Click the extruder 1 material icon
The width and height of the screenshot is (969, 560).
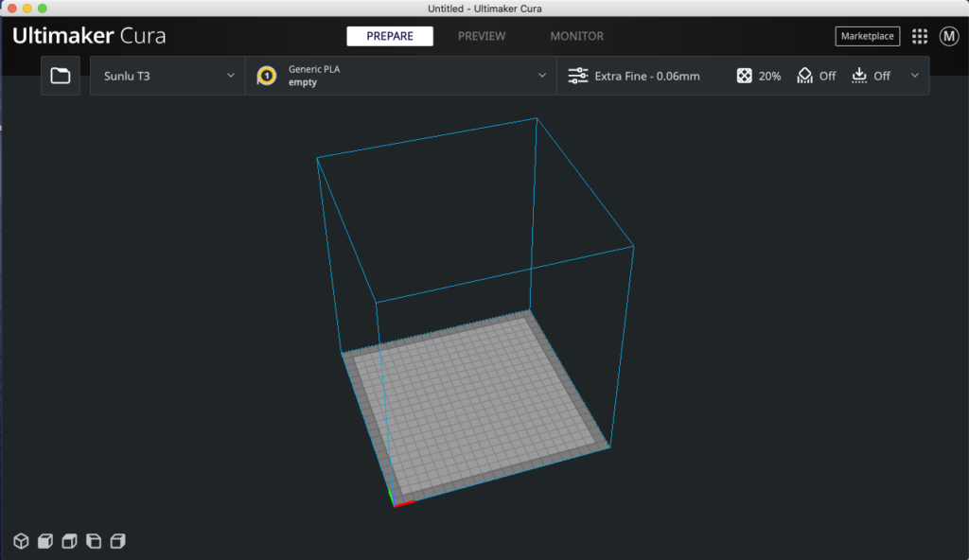click(x=266, y=76)
